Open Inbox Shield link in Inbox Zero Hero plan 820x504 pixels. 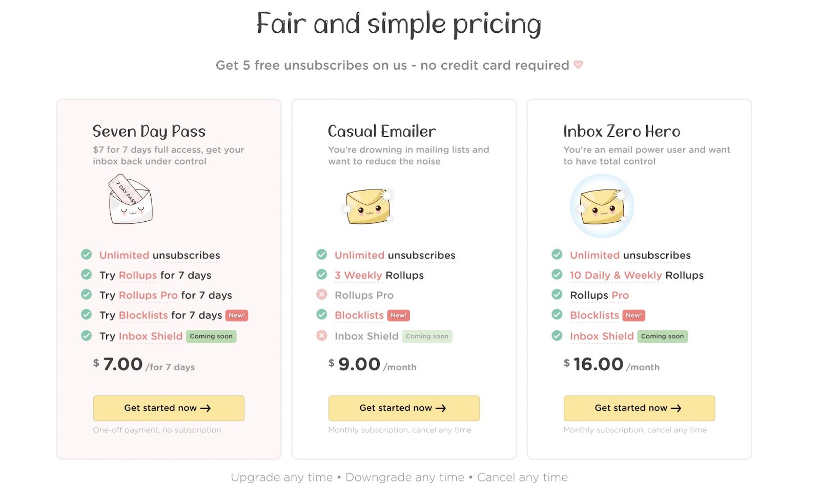[x=602, y=336]
